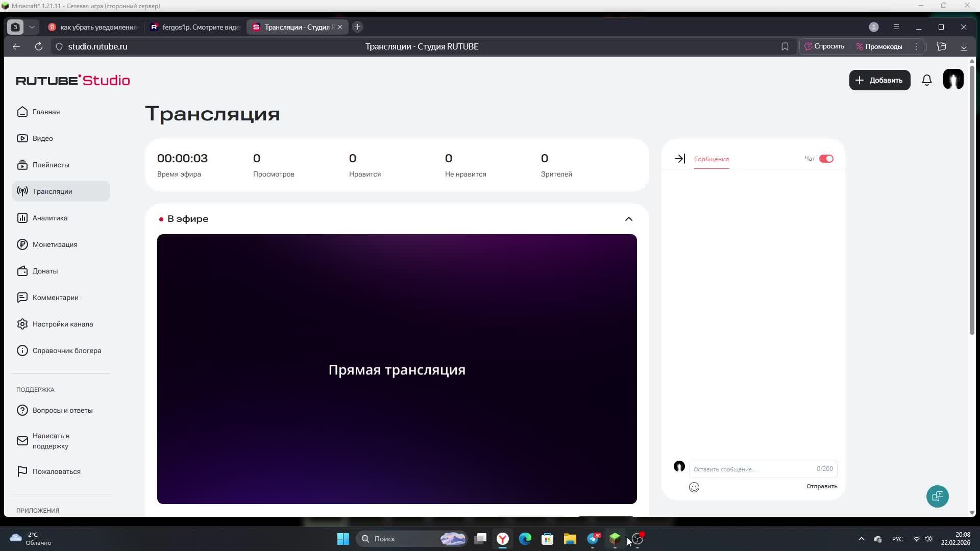The height and width of the screenshot is (551, 980).
Task: Click the Добавить button
Action: pos(879,80)
